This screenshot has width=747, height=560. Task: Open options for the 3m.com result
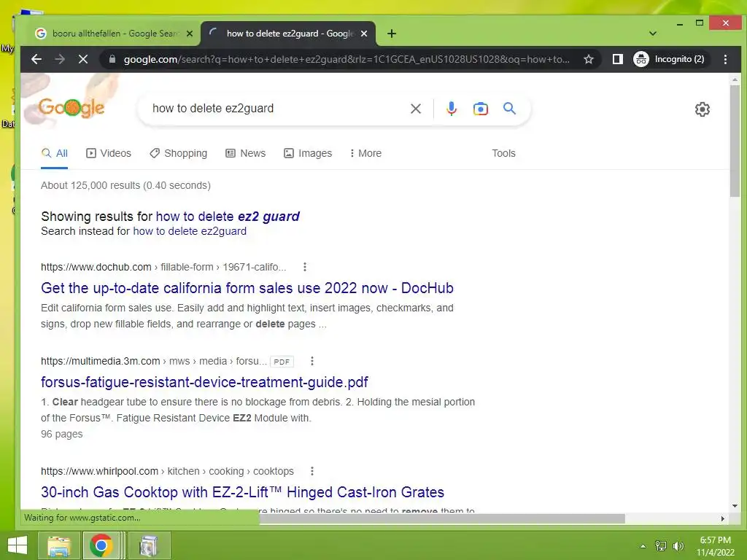click(312, 362)
